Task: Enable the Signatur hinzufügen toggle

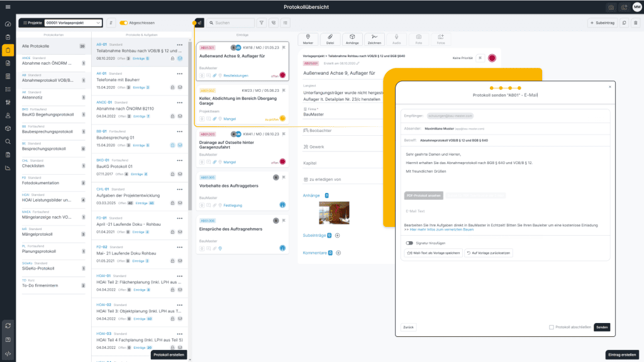Action: point(409,243)
